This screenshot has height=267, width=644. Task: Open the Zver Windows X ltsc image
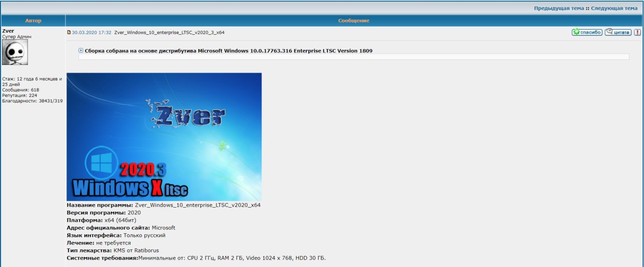[x=164, y=137]
